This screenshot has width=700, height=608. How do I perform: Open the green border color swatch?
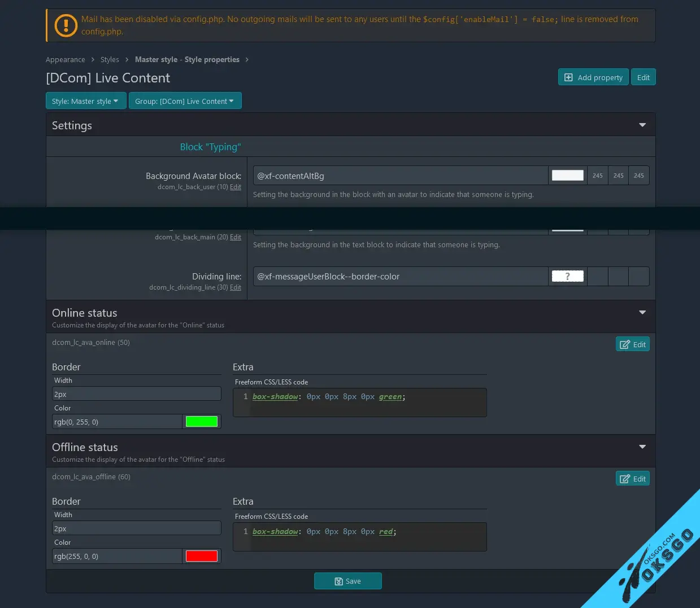click(x=202, y=422)
